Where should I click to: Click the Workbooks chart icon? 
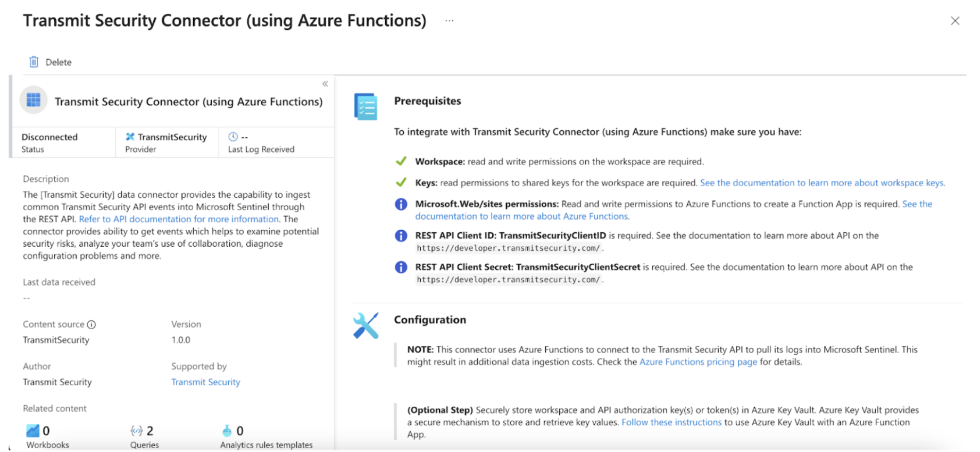pyautogui.click(x=32, y=431)
